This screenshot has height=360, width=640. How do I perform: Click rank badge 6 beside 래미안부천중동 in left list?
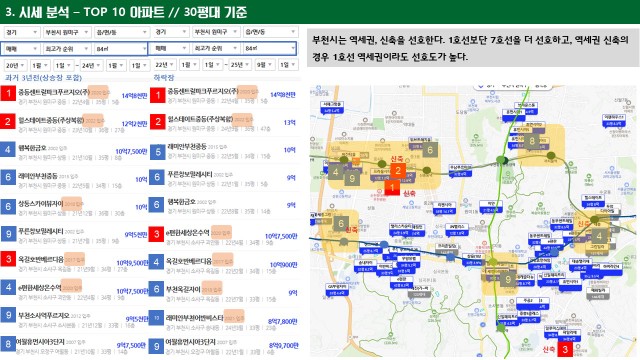click(x=8, y=178)
